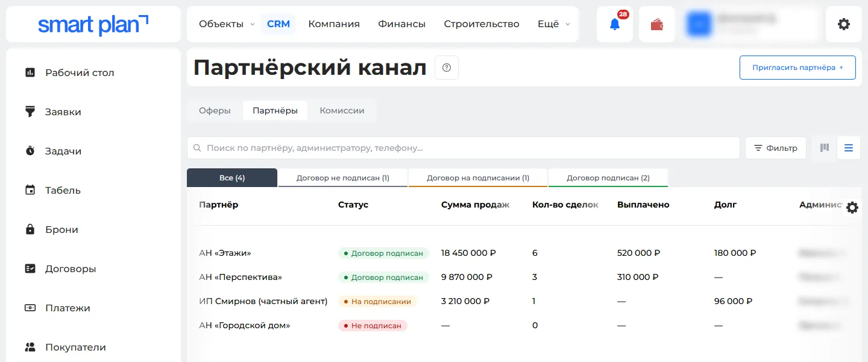This screenshot has width=868, height=362.
Task: Switch to the Оферы tab
Action: (x=215, y=110)
